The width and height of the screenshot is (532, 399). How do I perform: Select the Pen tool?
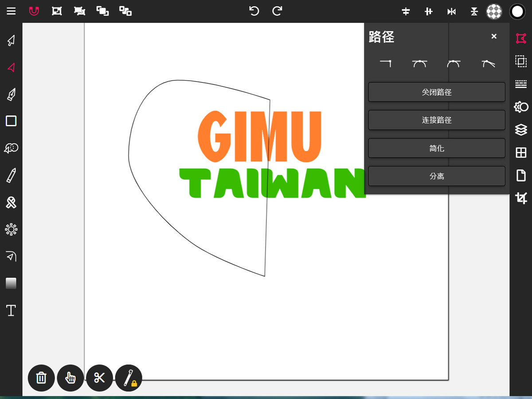(11, 94)
